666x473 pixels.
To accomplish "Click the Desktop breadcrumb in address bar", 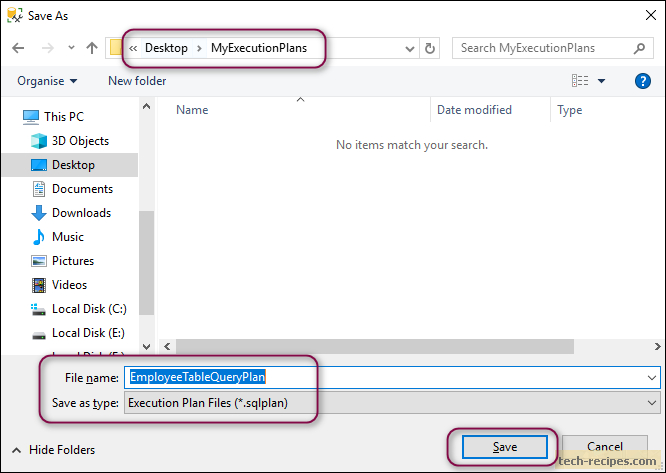I will (166, 48).
